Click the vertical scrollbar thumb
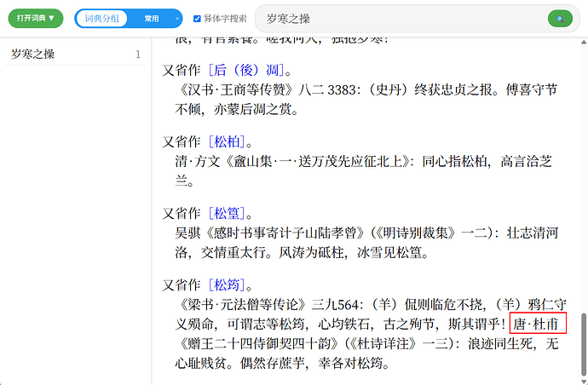This screenshot has width=588, height=385. (584, 344)
